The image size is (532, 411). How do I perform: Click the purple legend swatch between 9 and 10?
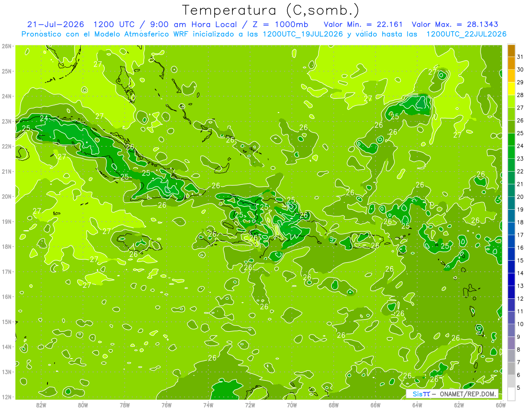click(511, 331)
